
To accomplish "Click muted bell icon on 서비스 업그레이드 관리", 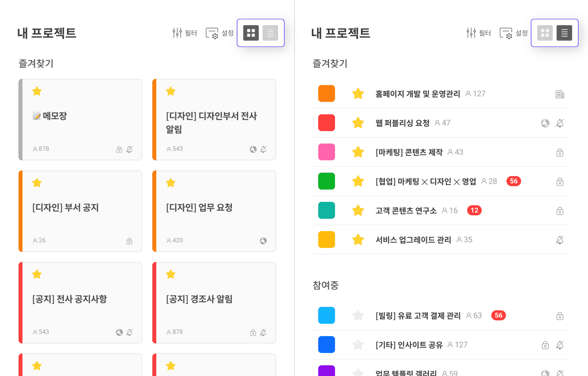I will [560, 240].
